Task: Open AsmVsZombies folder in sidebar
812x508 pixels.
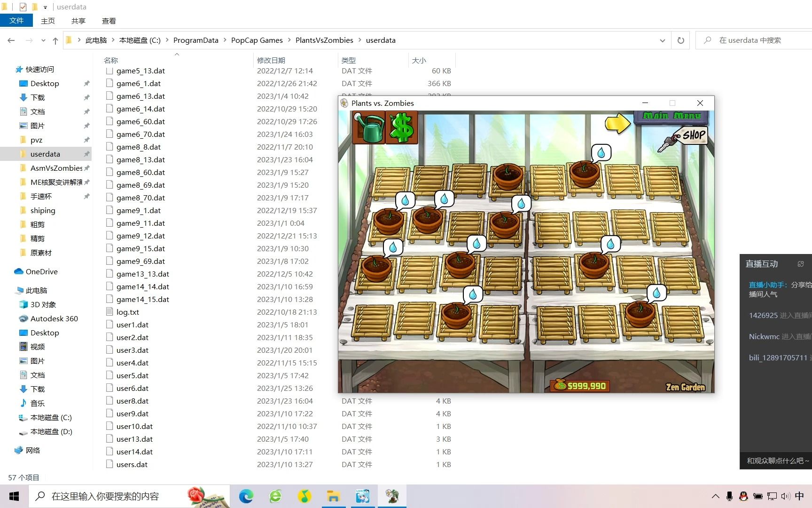Action: point(56,168)
